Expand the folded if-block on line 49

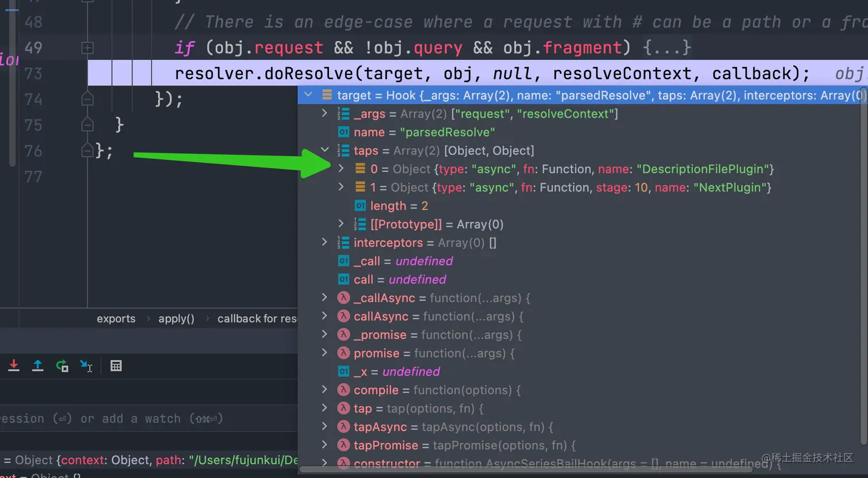[x=87, y=48]
